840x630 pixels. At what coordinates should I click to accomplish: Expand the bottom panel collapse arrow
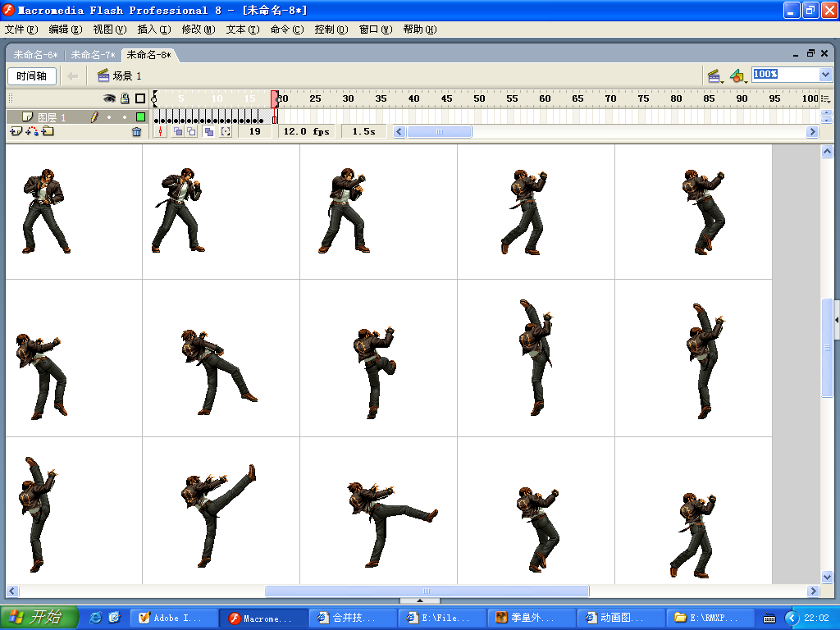coord(420,600)
